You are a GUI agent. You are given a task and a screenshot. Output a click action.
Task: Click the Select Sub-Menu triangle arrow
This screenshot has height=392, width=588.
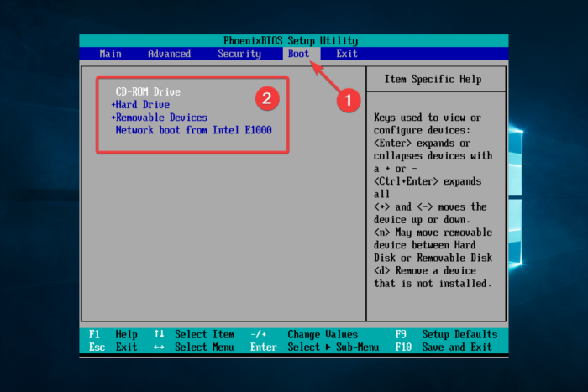coord(328,347)
